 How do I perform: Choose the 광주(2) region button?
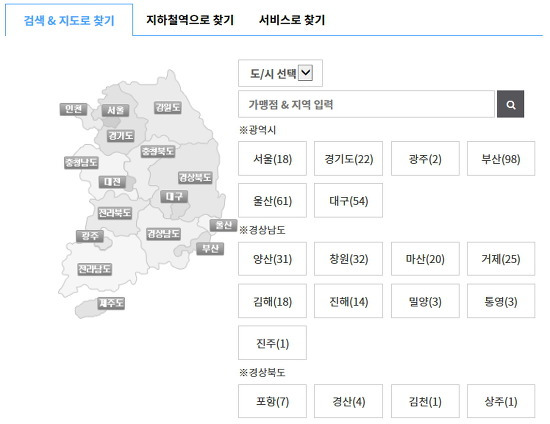(x=425, y=159)
